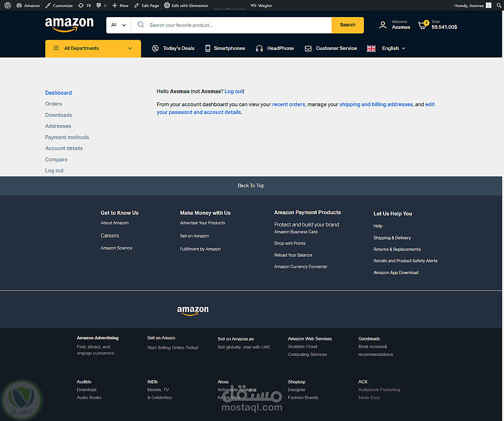This screenshot has width=504, height=421.
Task: Open Edit with Elementor
Action: (186, 6)
